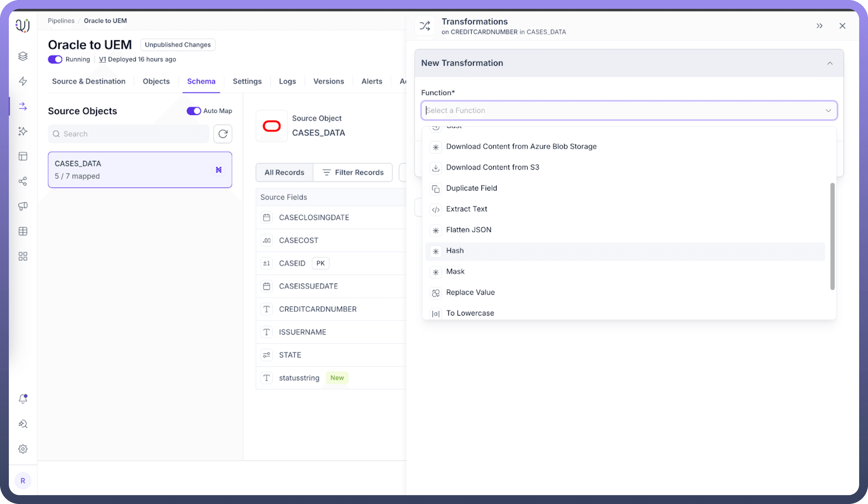The height and width of the screenshot is (504, 868).
Task: Click the lightning bolt sidebar icon
Action: pyautogui.click(x=23, y=81)
